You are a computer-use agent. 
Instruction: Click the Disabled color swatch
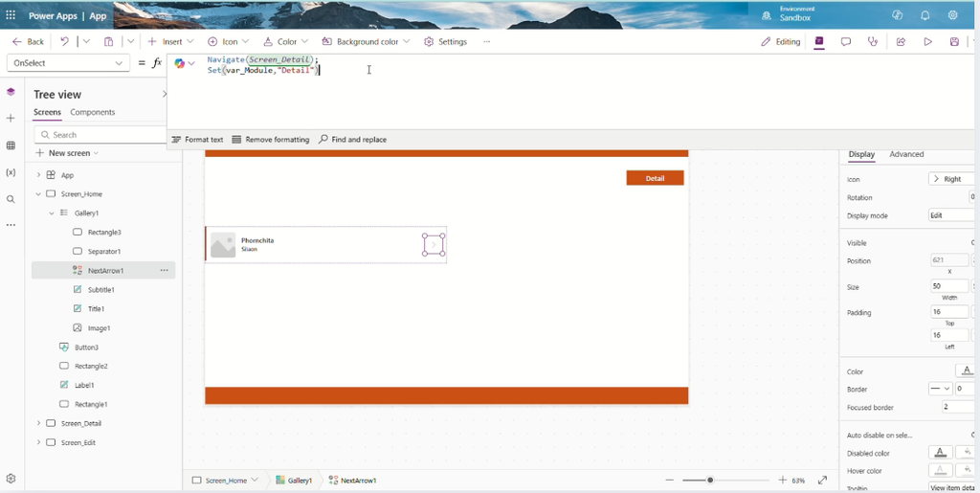940,453
